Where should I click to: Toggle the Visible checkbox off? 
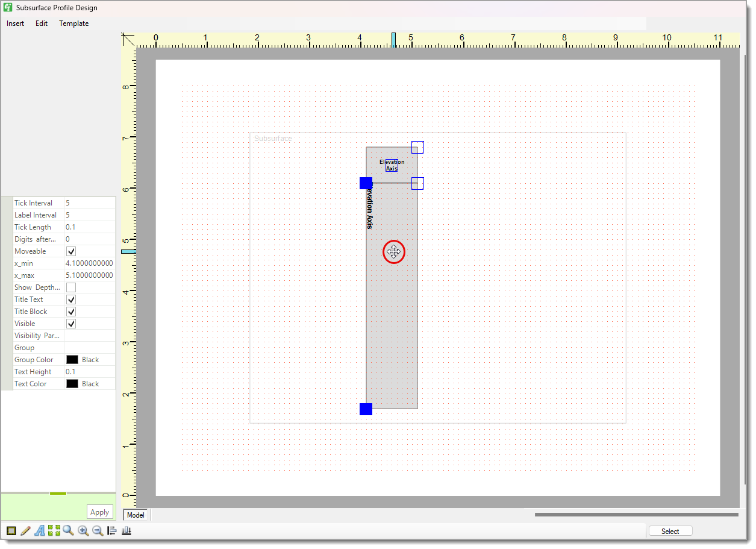pyautogui.click(x=70, y=323)
